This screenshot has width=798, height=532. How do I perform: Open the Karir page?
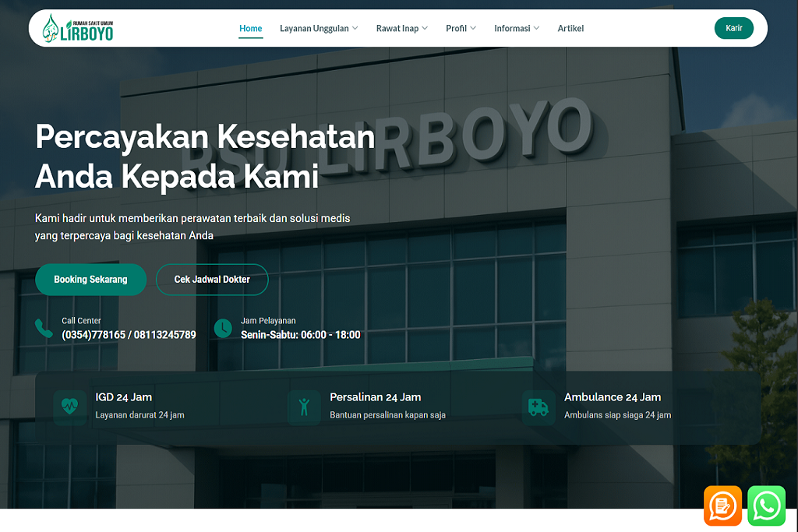pos(733,27)
